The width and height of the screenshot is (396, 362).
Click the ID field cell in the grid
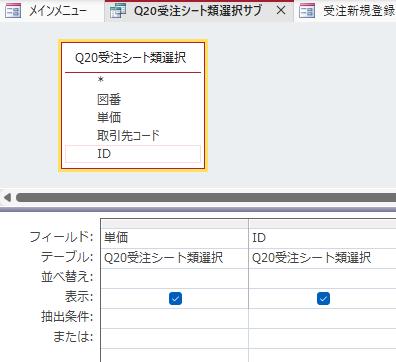pos(322,238)
